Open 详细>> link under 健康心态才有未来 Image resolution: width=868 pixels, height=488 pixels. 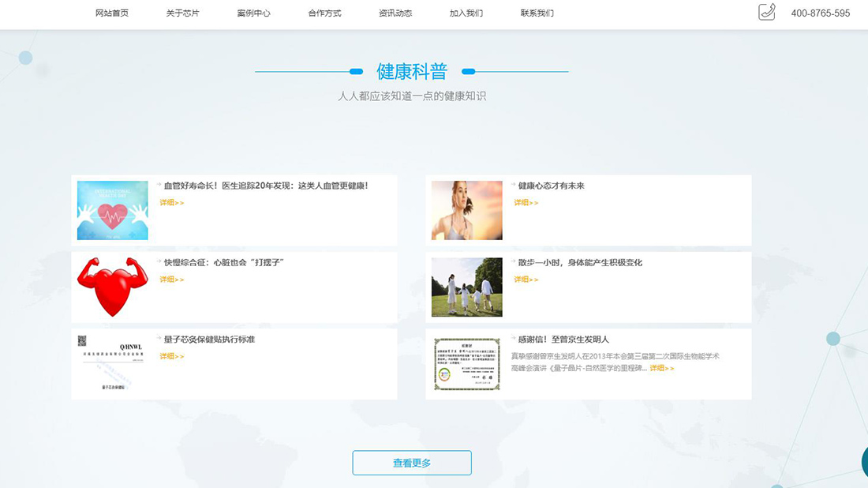[x=526, y=202]
